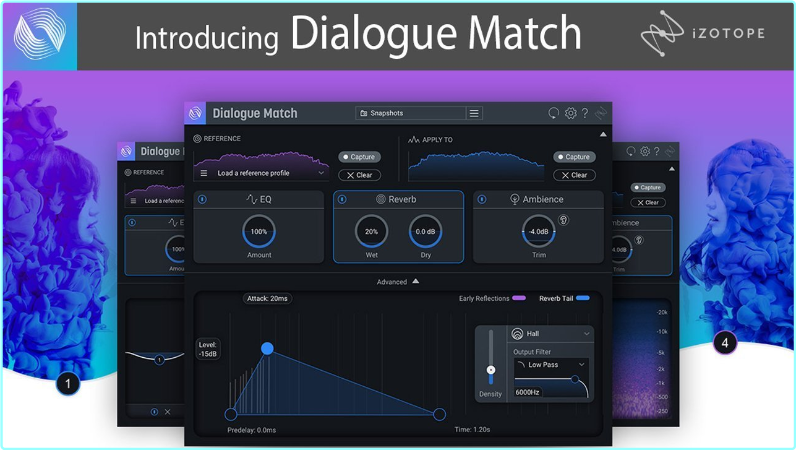Click the predelay start node of envelope
The height and width of the screenshot is (450, 796).
click(230, 414)
